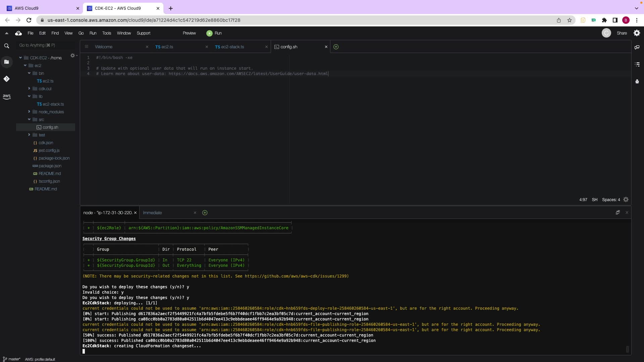
Task: Open the Source Control sidebar icon
Action: (x=6, y=79)
